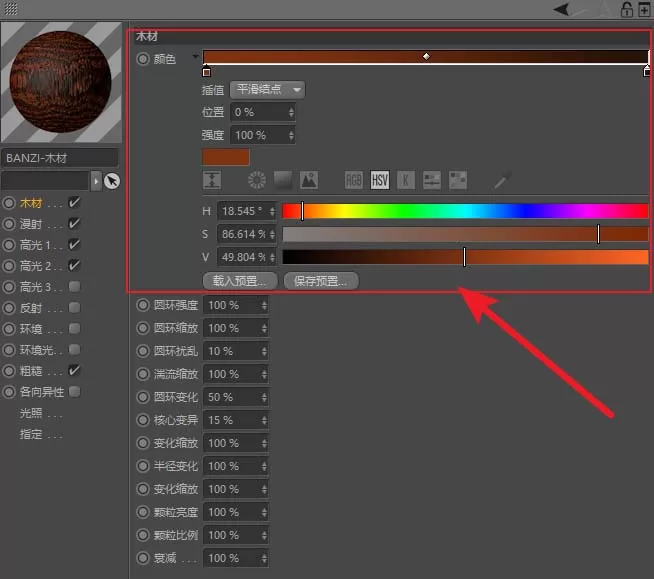Open the color wheel icon
The width and height of the screenshot is (654, 579).
click(x=257, y=180)
